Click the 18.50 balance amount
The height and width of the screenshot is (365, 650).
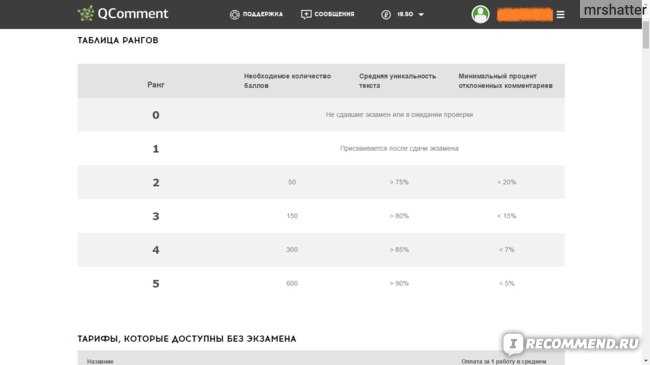click(405, 14)
